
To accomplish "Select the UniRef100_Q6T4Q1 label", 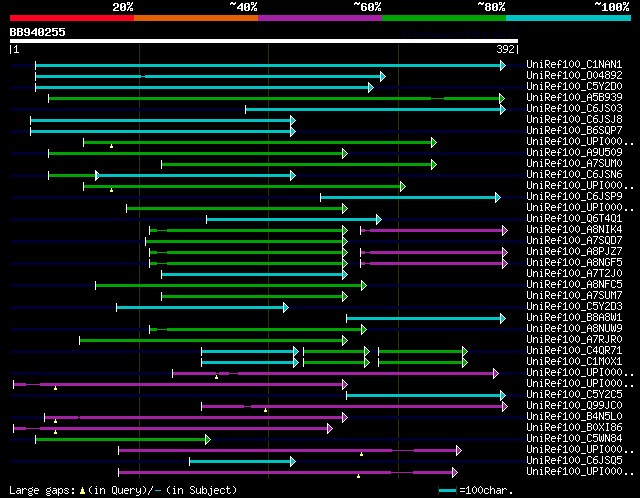I will click(574, 218).
